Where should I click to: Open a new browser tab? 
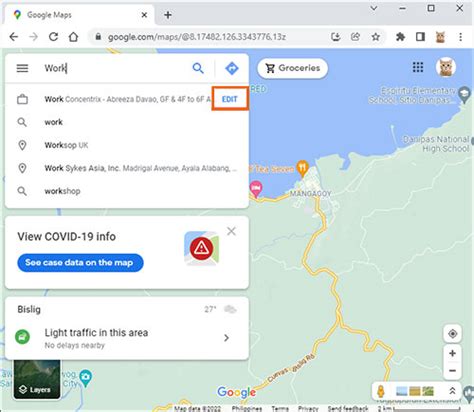click(x=168, y=15)
